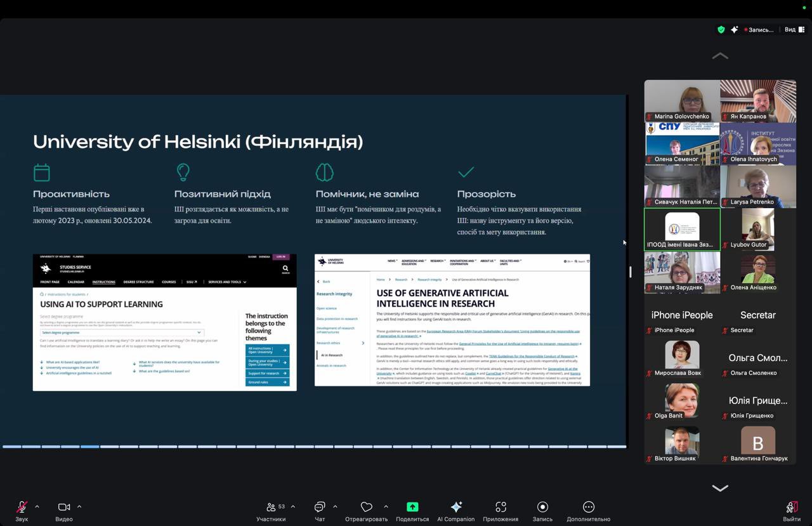
Task: Select Сивачук Наталія video tile
Action: tap(682, 187)
